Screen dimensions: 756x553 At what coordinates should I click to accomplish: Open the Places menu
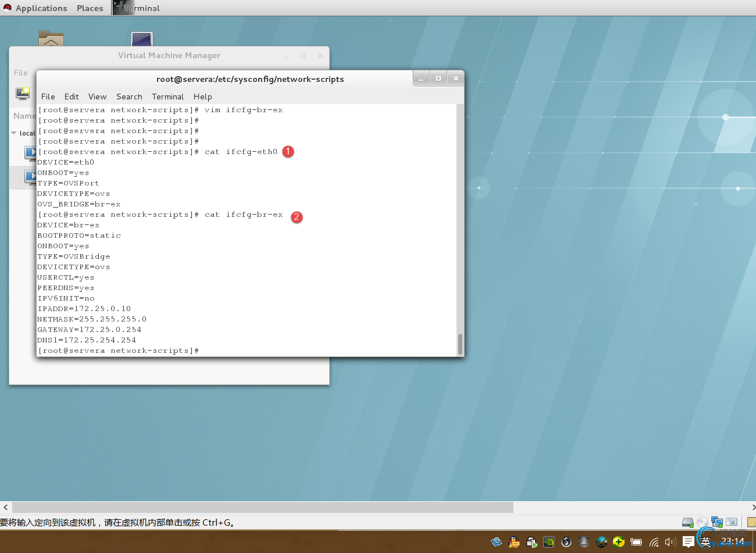coord(90,8)
